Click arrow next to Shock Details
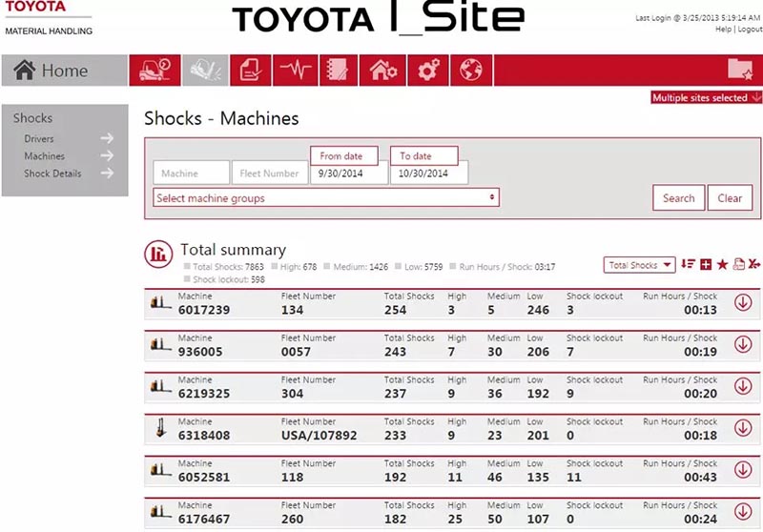This screenshot has height=532, width=763. pos(107,174)
